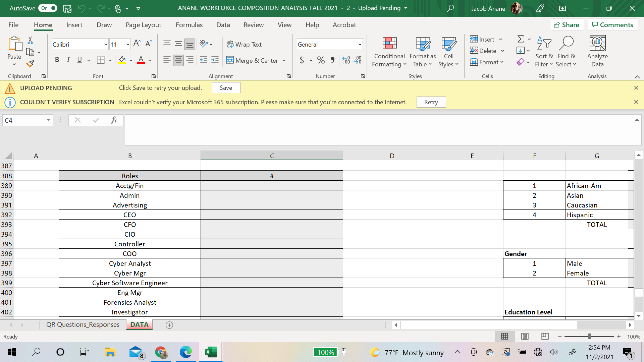Click the Increase Decimal icon
644x362 pixels.
346,60
